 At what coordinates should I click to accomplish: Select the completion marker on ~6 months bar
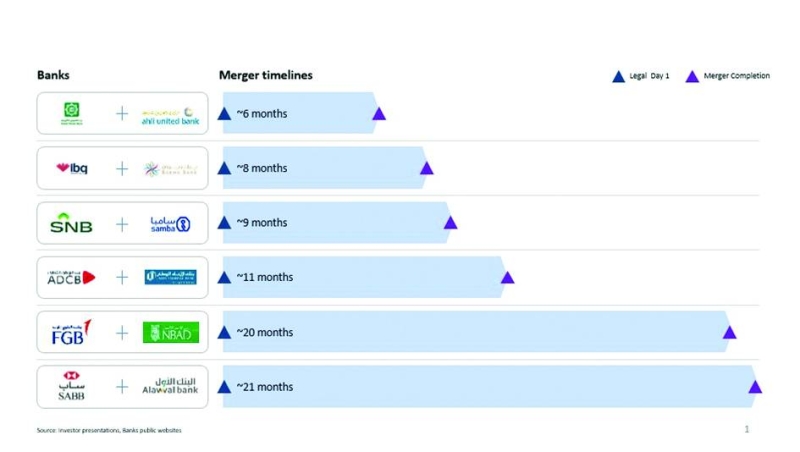click(x=379, y=114)
